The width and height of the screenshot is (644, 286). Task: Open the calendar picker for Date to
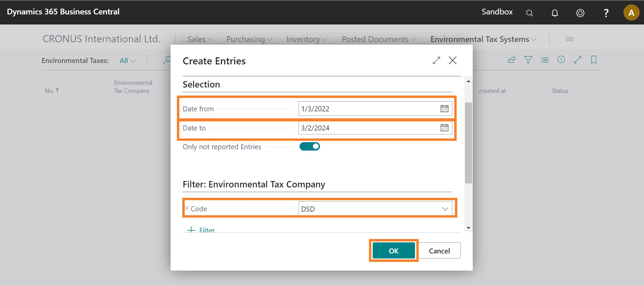[x=444, y=128]
